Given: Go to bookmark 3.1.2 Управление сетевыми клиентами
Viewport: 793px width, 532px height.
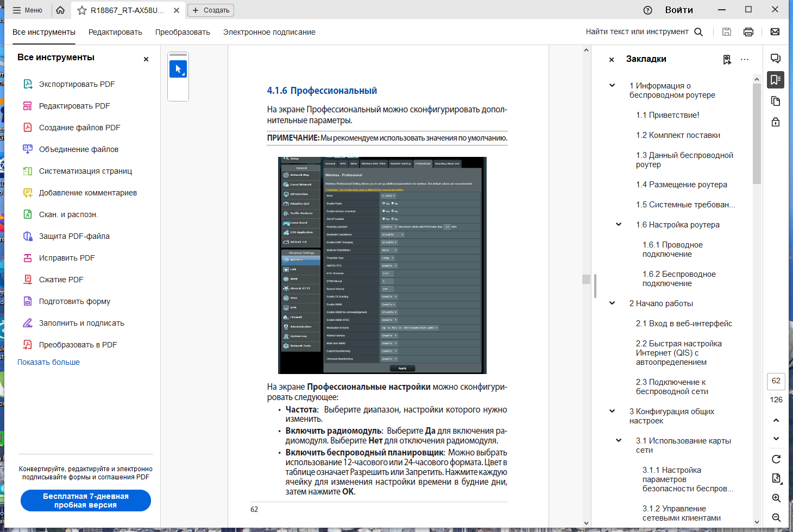Looking at the screenshot, I should tap(681, 513).
